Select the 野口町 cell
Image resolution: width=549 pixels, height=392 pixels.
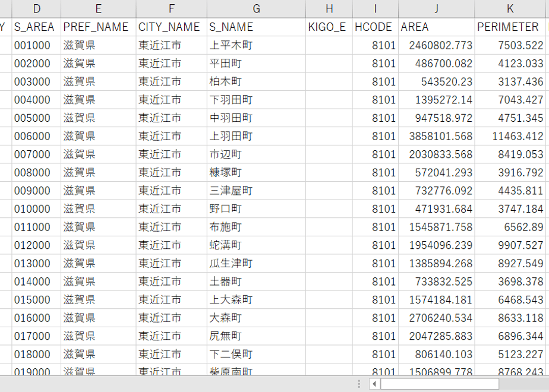pyautogui.click(x=256, y=209)
